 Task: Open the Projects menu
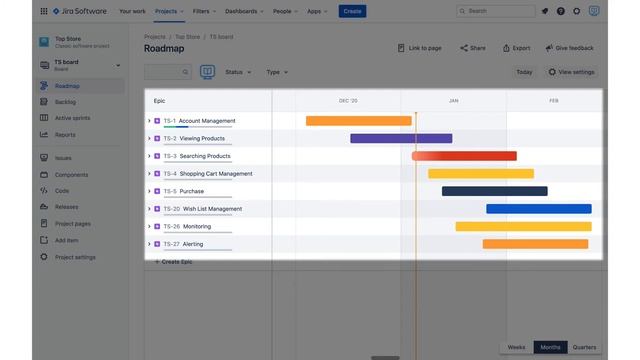tap(169, 11)
